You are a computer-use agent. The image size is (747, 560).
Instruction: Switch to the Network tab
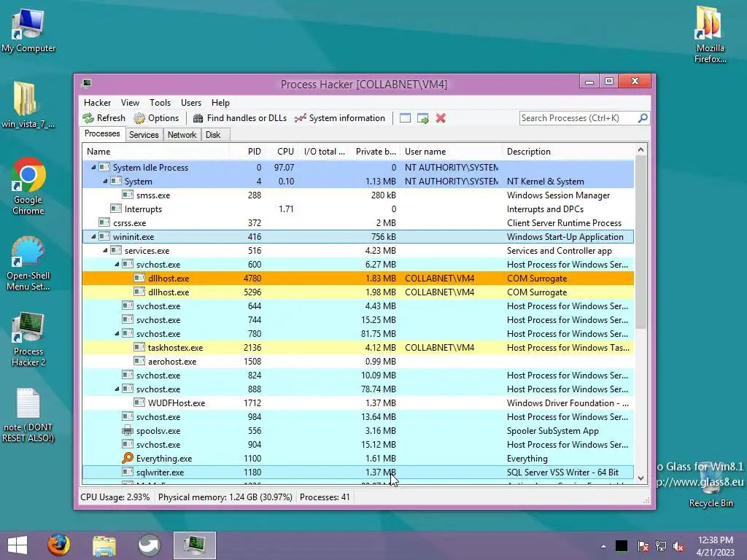point(182,135)
